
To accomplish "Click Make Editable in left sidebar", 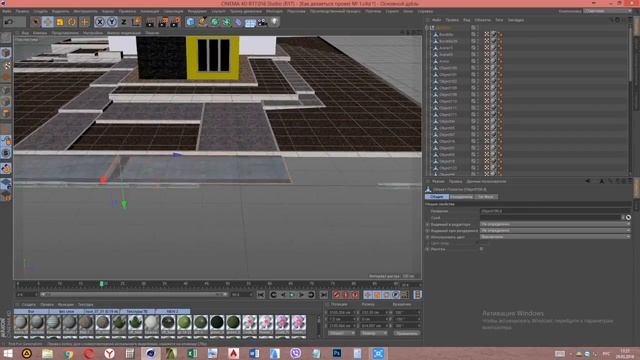I will click(x=6, y=38).
